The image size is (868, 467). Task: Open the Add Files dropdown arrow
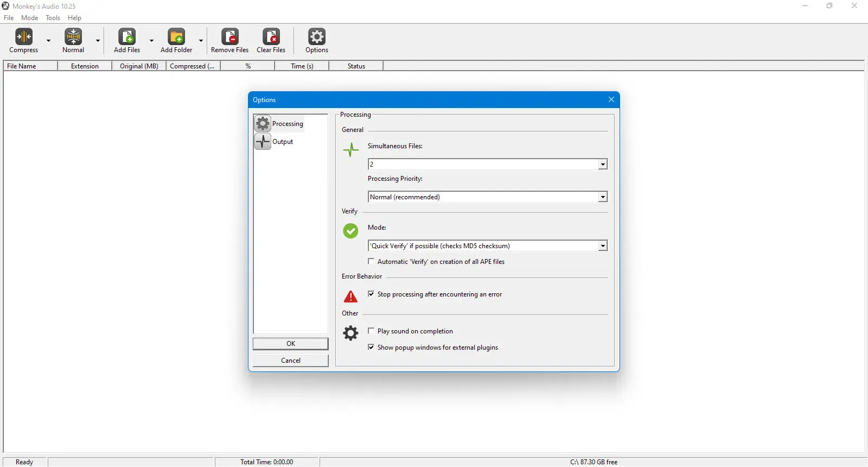151,41
